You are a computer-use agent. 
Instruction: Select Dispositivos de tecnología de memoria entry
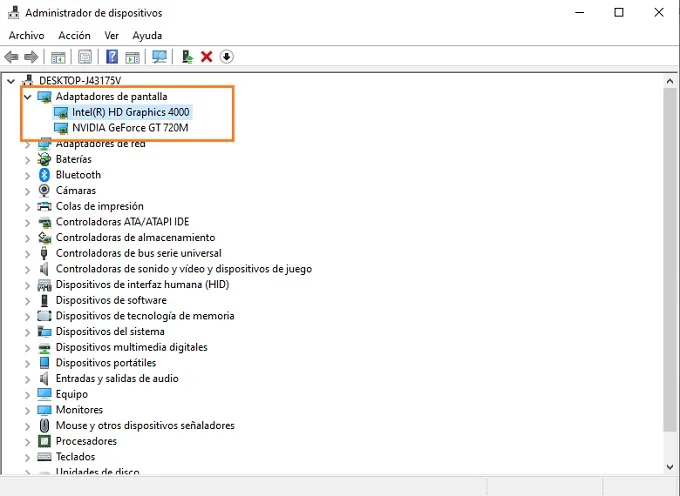[x=145, y=316]
